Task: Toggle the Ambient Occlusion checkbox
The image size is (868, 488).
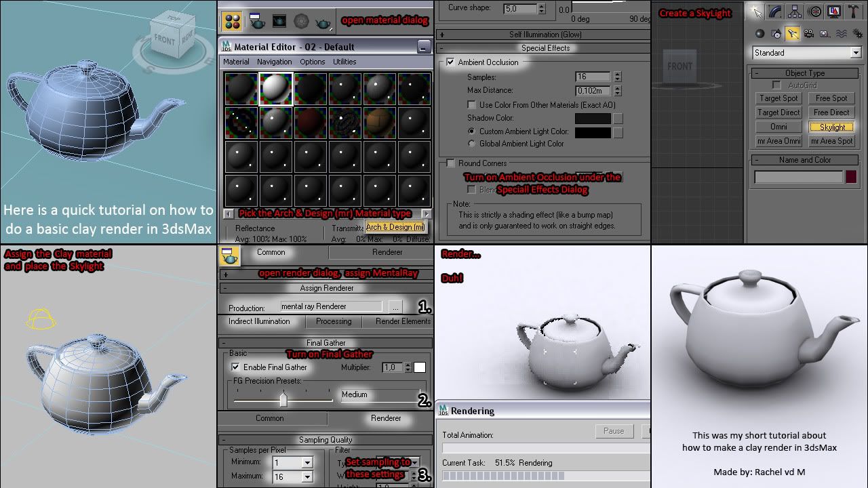Action: [450, 62]
